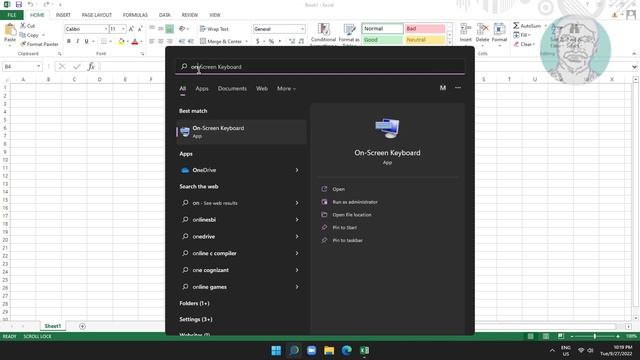
Task: Click Format Painter in the Clipboard group
Action: point(39,44)
